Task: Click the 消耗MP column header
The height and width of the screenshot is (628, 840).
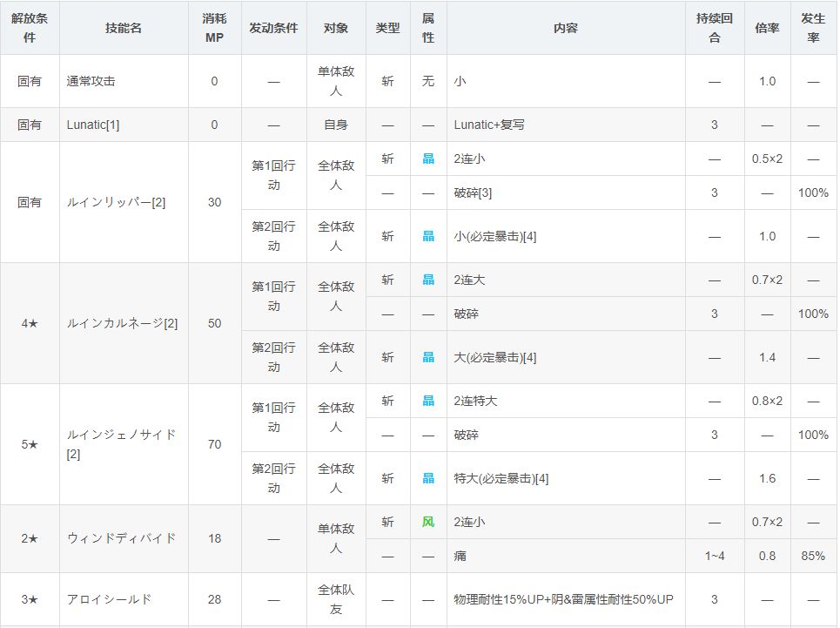Action: pos(214,28)
